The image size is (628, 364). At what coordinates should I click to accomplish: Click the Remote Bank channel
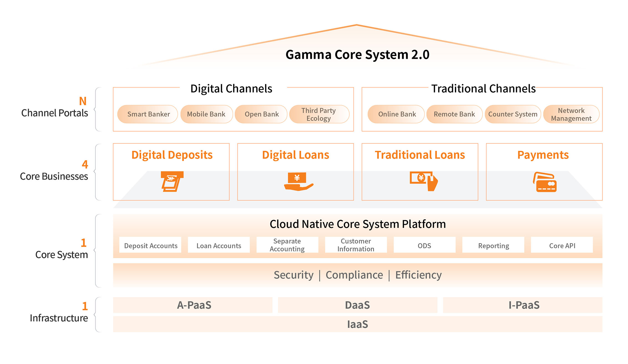454,114
